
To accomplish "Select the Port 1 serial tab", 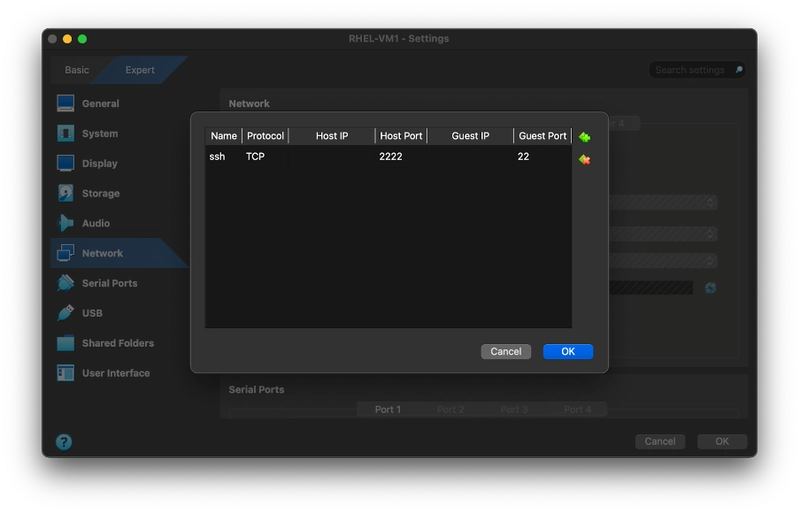I will tap(388, 410).
